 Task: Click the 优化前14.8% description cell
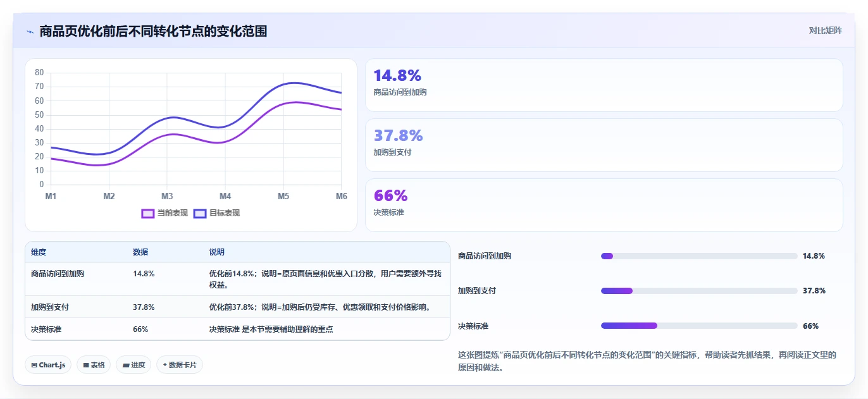coord(325,279)
